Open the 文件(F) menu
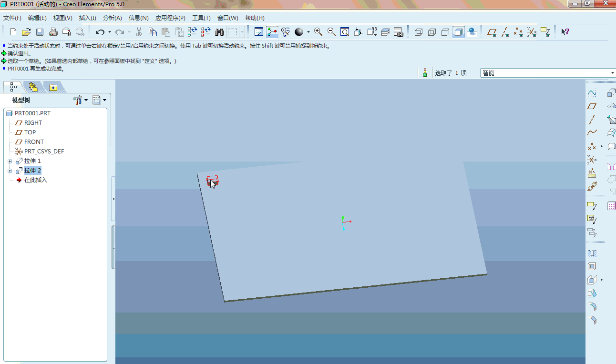 pyautogui.click(x=12, y=18)
